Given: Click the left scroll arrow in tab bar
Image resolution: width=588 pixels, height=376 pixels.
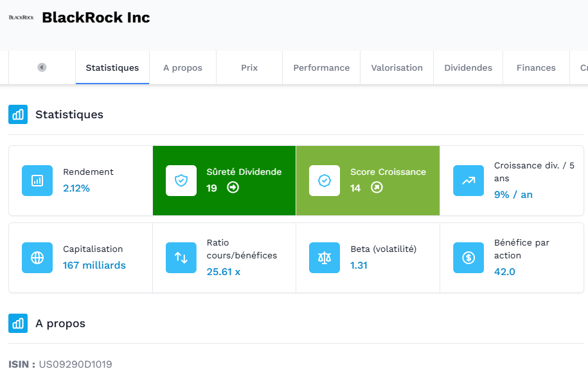Looking at the screenshot, I should point(42,67).
